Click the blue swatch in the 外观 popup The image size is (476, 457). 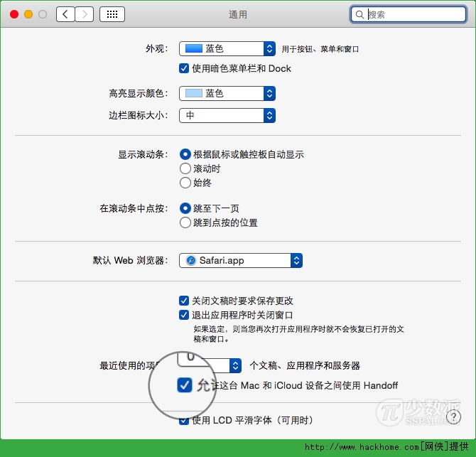(194, 48)
